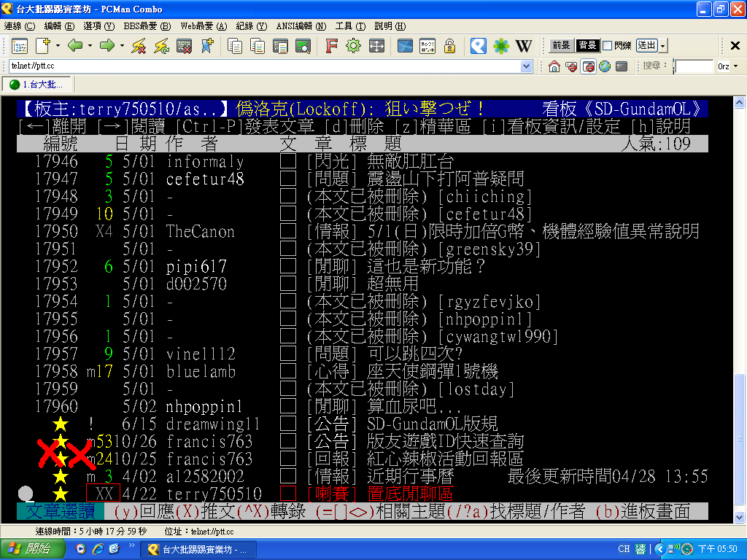The height and width of the screenshot is (560, 747).
Task: Open the 連線 (C) menu
Action: point(20,26)
